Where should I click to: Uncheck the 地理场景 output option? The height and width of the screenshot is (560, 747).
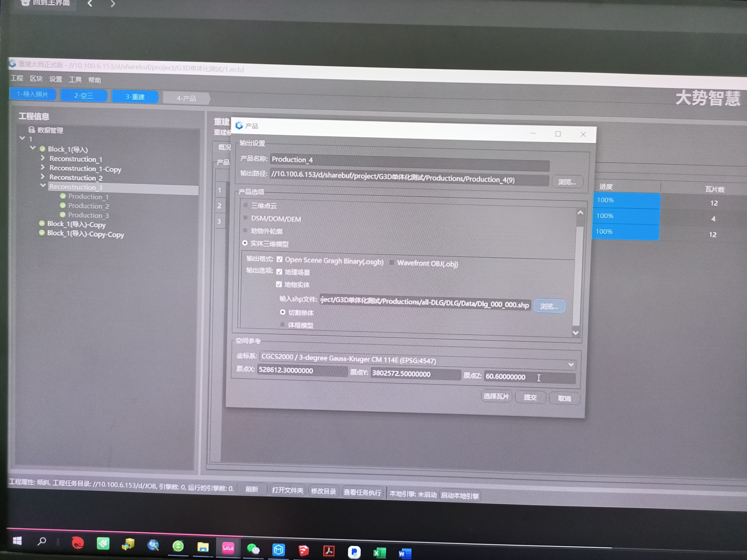coord(279,272)
